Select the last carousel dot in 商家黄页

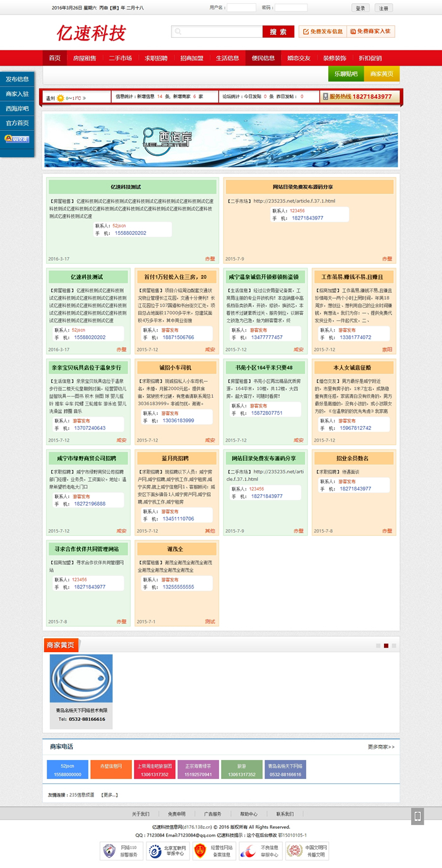click(x=394, y=645)
